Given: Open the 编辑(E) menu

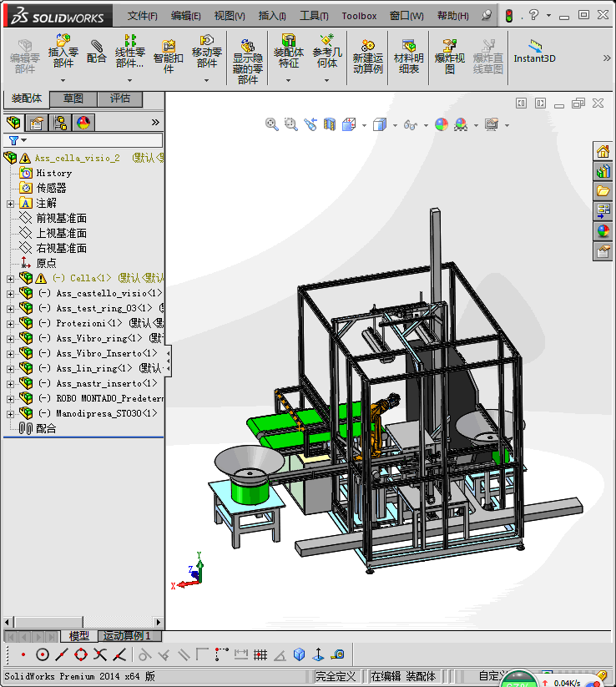Looking at the screenshot, I should [186, 16].
